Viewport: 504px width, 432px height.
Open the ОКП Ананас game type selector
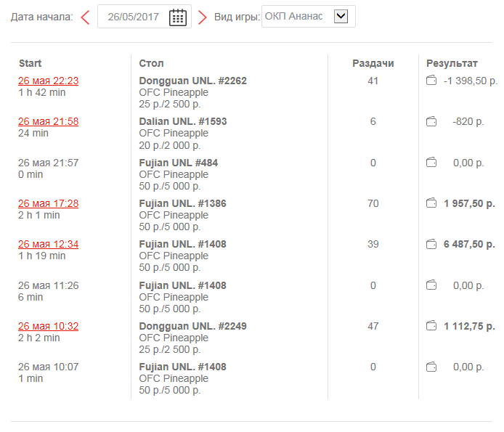[x=294, y=17]
